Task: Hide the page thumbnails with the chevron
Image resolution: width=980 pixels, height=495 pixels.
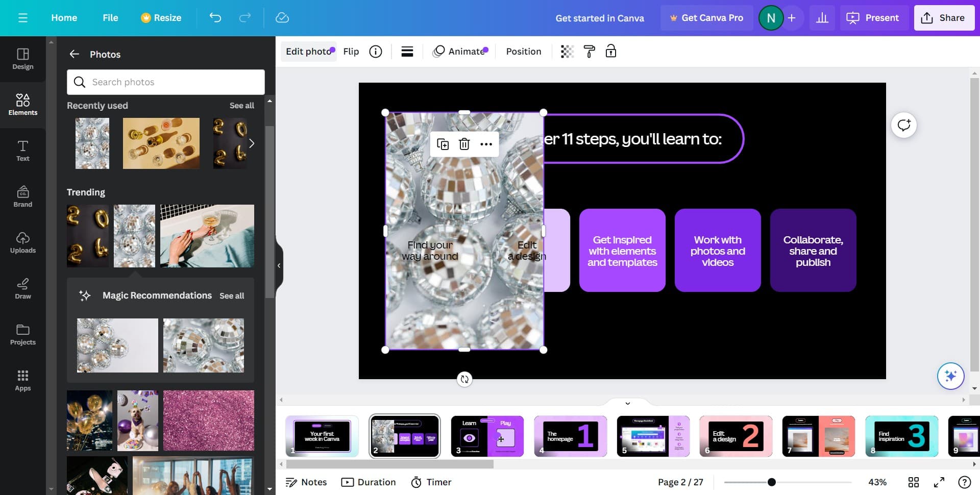Action: click(x=627, y=403)
